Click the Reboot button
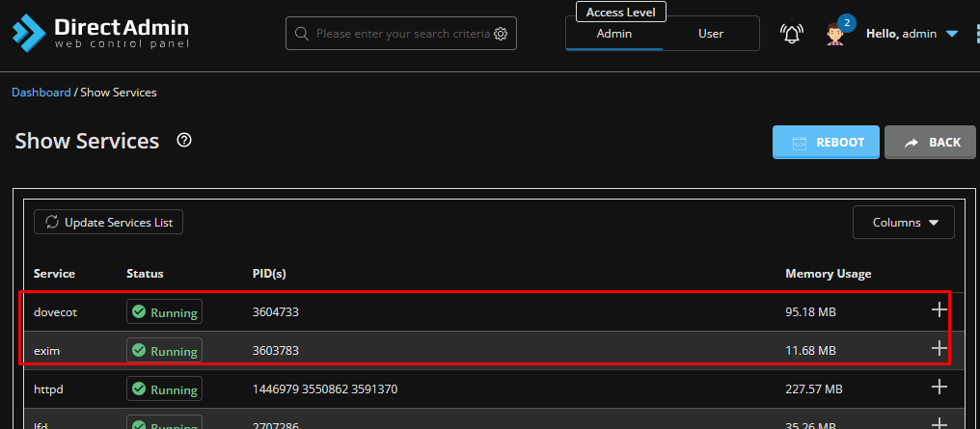Viewport: 980px width, 429px height. click(826, 143)
